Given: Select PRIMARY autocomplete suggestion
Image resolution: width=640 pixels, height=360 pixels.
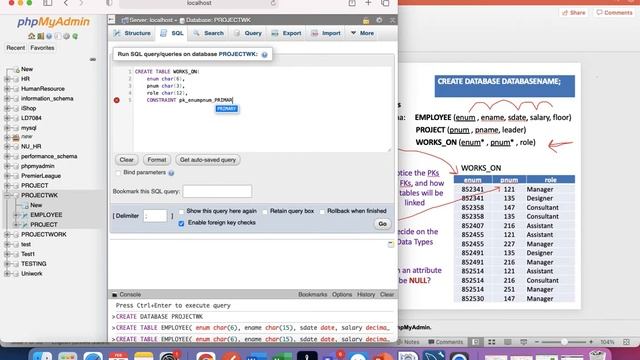Looking at the screenshot, I should tap(227, 109).
